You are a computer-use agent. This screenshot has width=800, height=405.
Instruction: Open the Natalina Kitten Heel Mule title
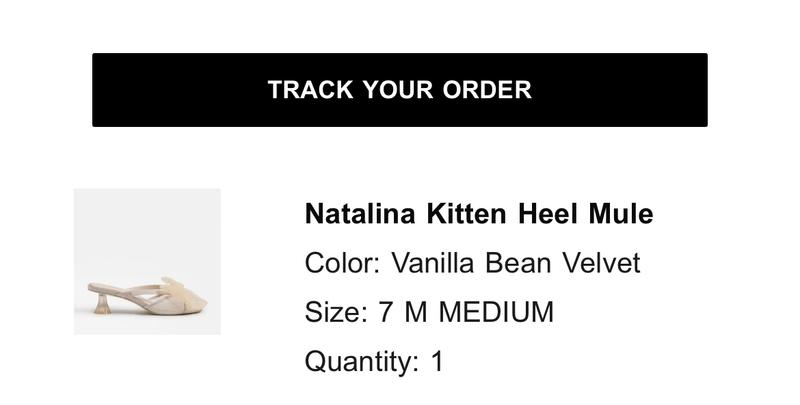pyautogui.click(x=478, y=214)
